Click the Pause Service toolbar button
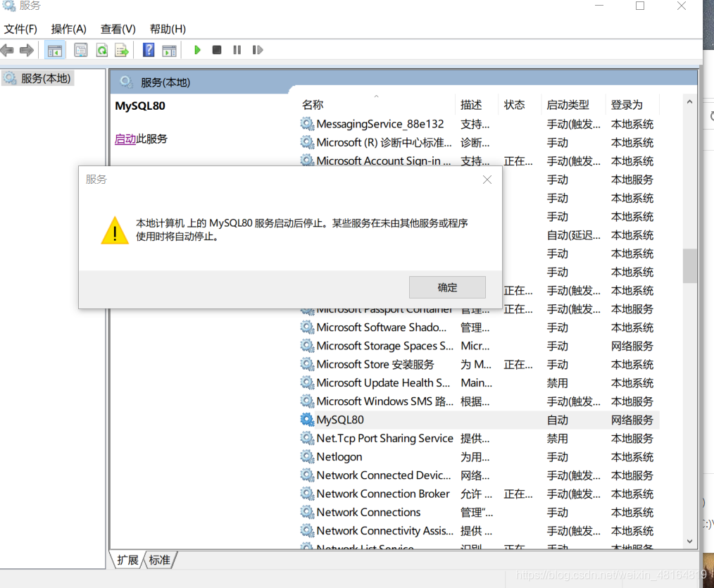This screenshot has width=714, height=588. (237, 50)
